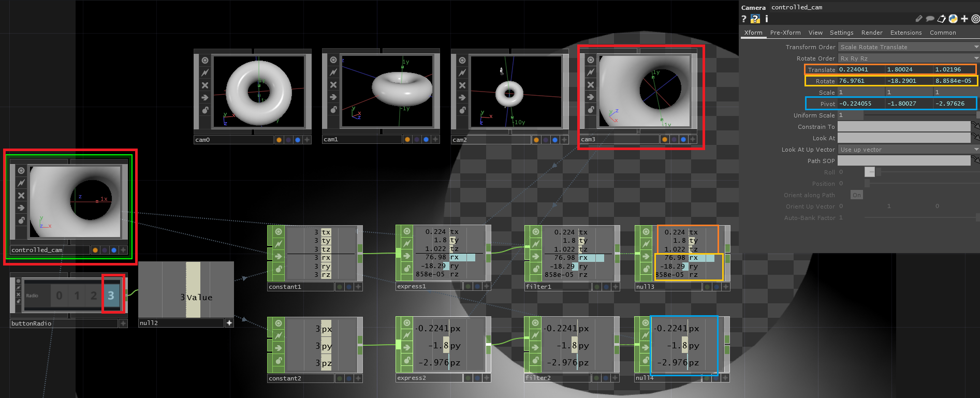This screenshot has height=398, width=980.
Task: Click the lock flag on null3 node
Action: coord(646,269)
